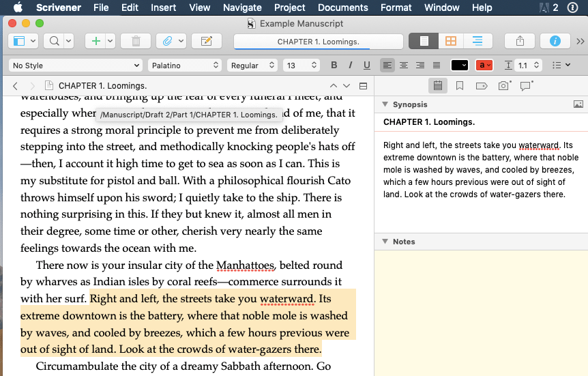588x376 pixels.
Task: Switch to document view mode
Action: pyautogui.click(x=424, y=41)
